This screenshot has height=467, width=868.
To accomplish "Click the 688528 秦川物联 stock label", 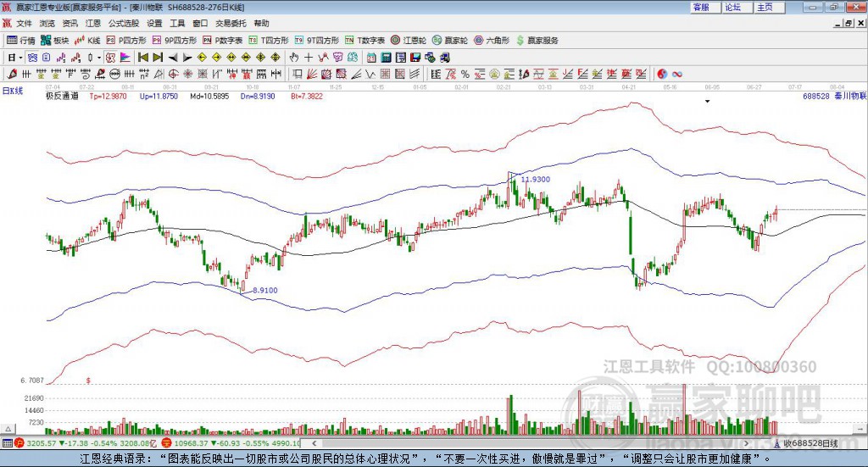I will [x=834, y=97].
